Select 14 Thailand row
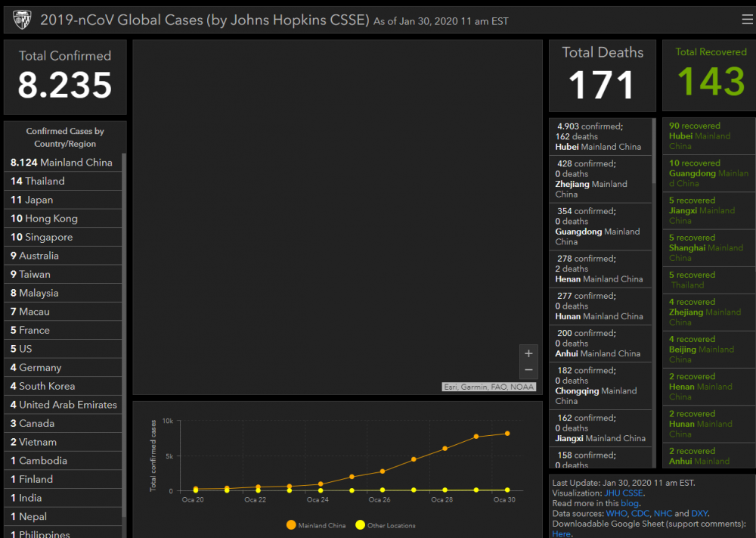The width and height of the screenshot is (756, 538). pos(63,181)
